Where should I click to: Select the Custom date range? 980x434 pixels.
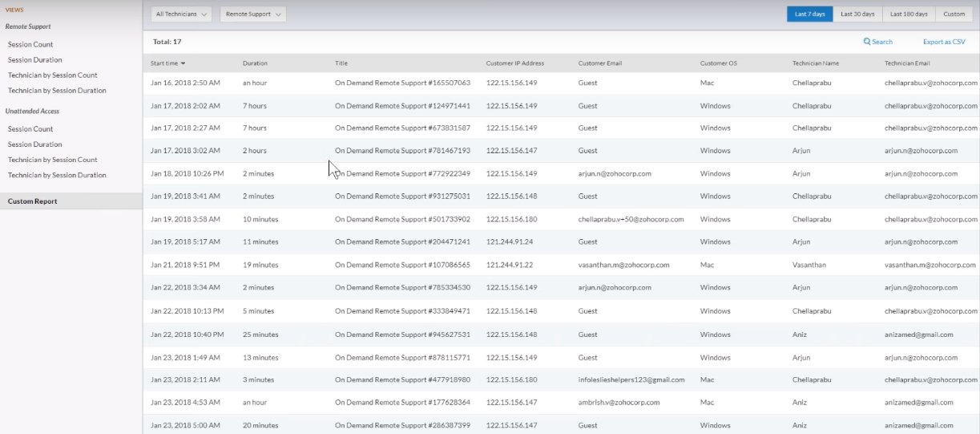pyautogui.click(x=954, y=14)
